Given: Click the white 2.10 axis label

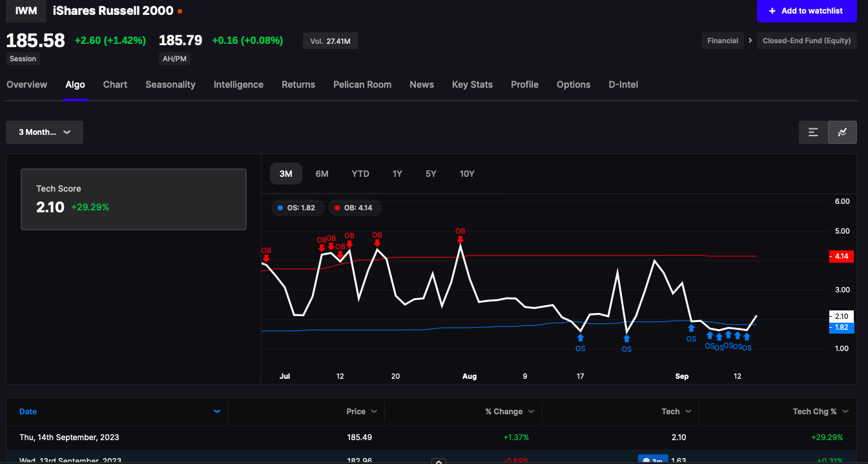Looking at the screenshot, I should click(x=841, y=316).
